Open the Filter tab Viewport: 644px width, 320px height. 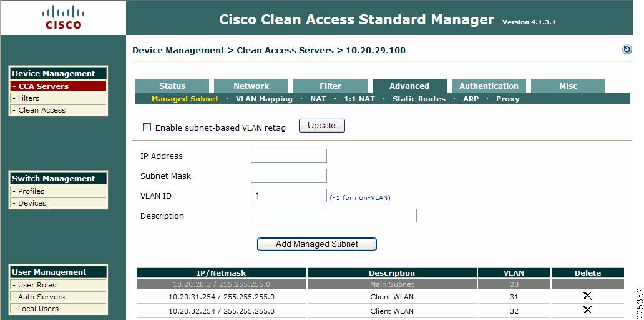330,86
